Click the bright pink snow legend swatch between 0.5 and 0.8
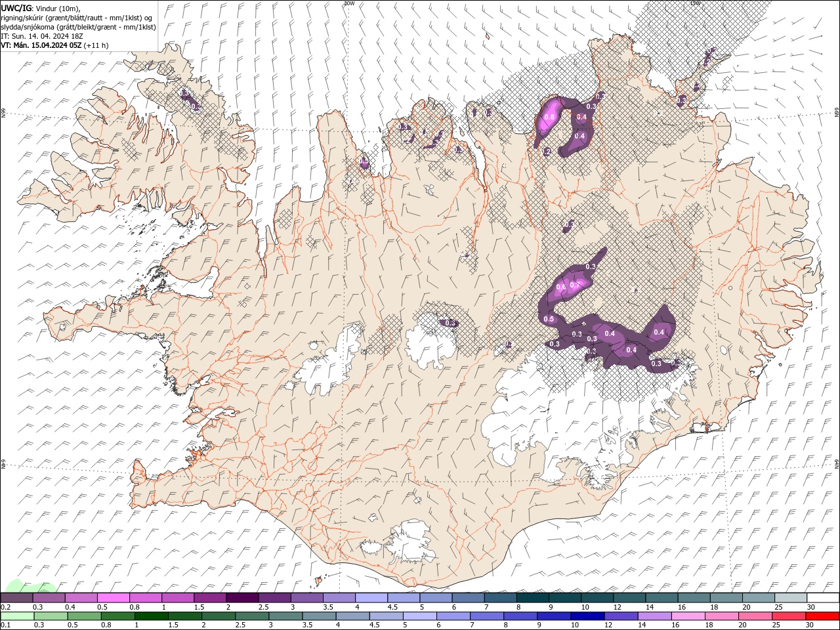Viewport: 840px width, 630px height. (x=113, y=598)
